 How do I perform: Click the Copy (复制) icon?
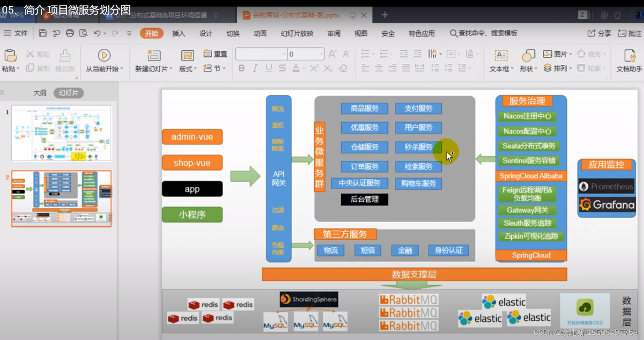pyautogui.click(x=30, y=68)
